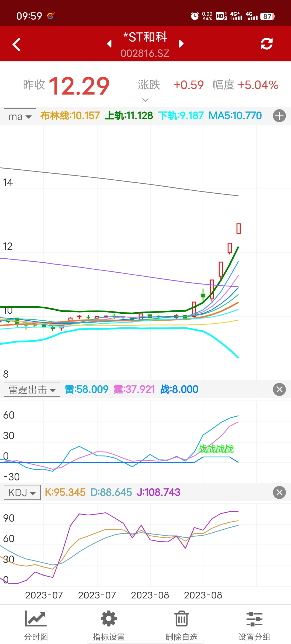The image size is (291, 644).
Task: Tap the 布林线 value label
Action: click(x=70, y=116)
